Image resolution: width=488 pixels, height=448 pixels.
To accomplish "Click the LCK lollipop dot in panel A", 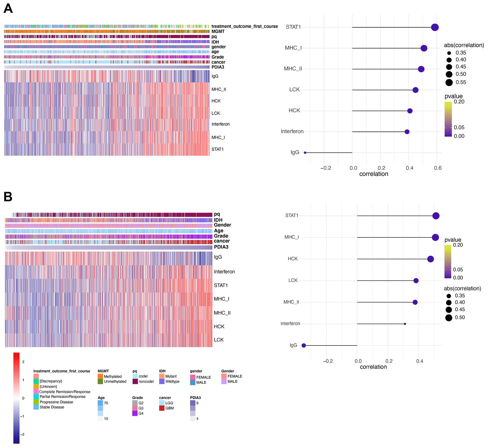I will coord(415,90).
